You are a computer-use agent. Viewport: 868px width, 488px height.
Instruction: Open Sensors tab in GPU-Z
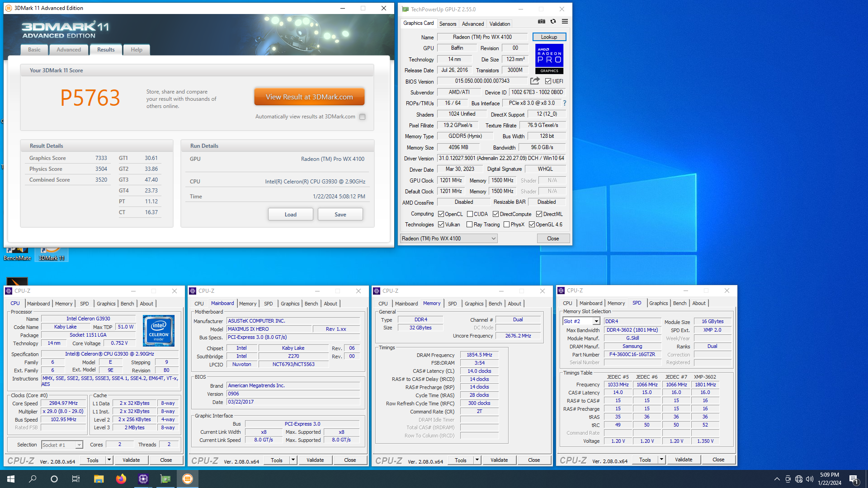point(448,24)
